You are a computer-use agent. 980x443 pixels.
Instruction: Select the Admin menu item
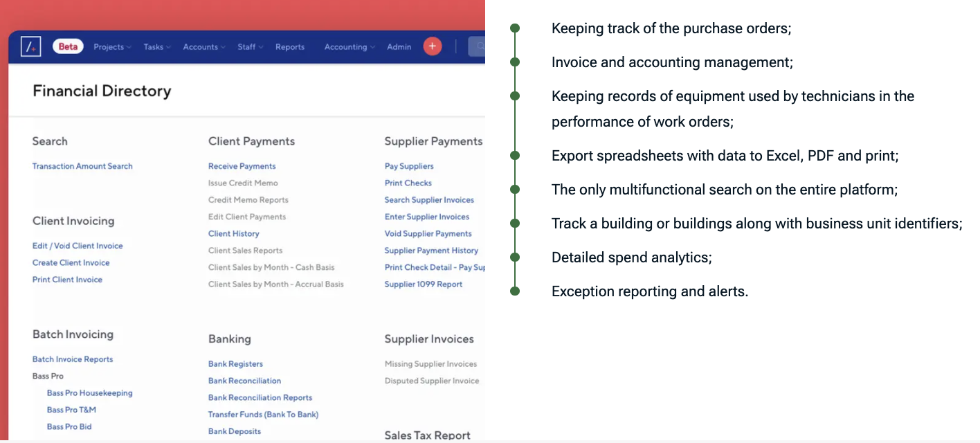399,47
